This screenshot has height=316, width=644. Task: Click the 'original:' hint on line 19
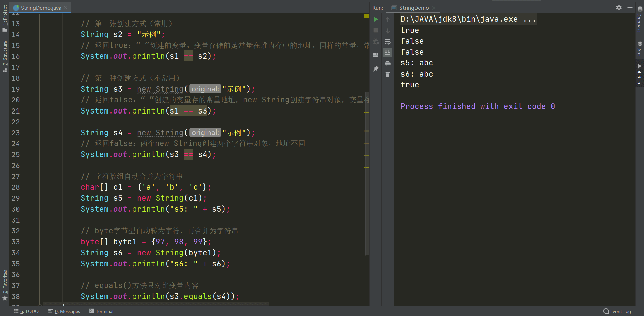205,89
